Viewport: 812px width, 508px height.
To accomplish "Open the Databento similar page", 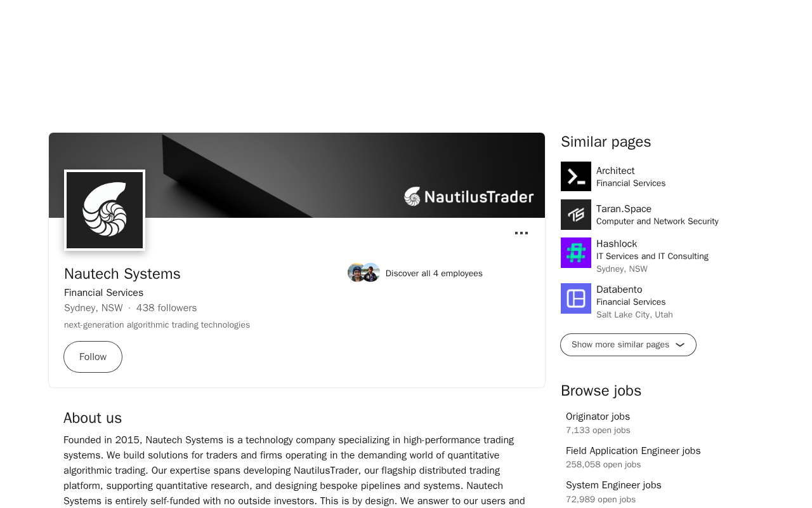I will [x=619, y=290].
